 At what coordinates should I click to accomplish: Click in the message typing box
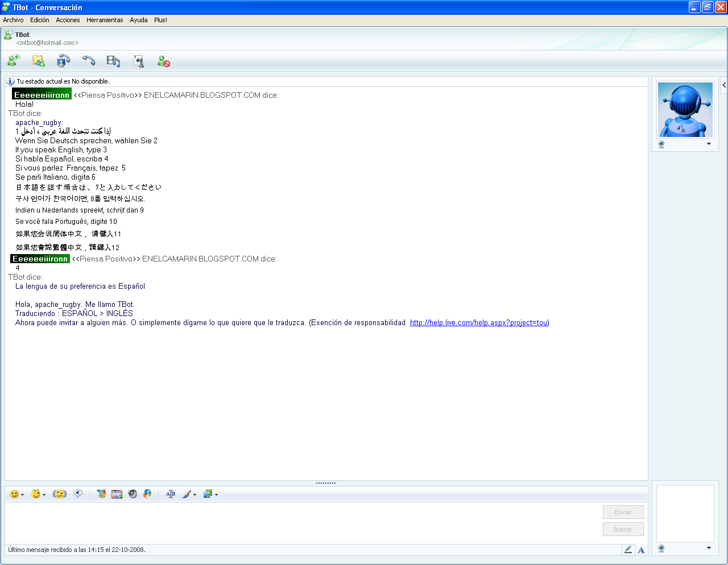[303, 523]
